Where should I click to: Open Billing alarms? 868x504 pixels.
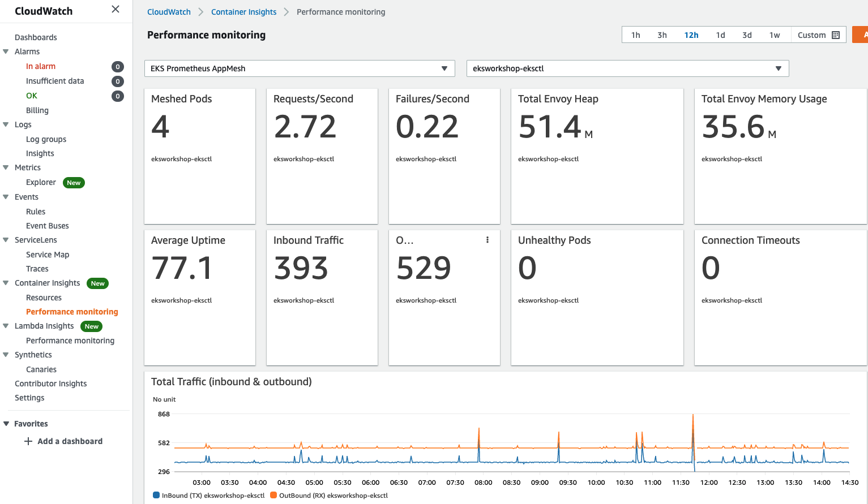click(x=37, y=110)
